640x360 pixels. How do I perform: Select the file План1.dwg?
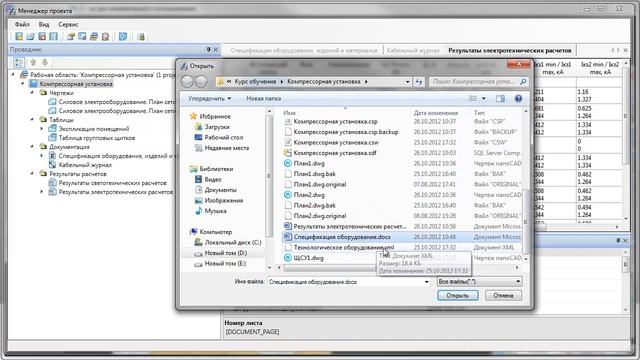pyautogui.click(x=309, y=163)
